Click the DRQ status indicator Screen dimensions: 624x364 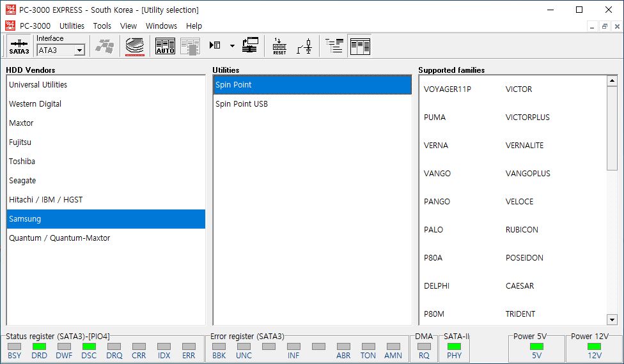coord(114,347)
